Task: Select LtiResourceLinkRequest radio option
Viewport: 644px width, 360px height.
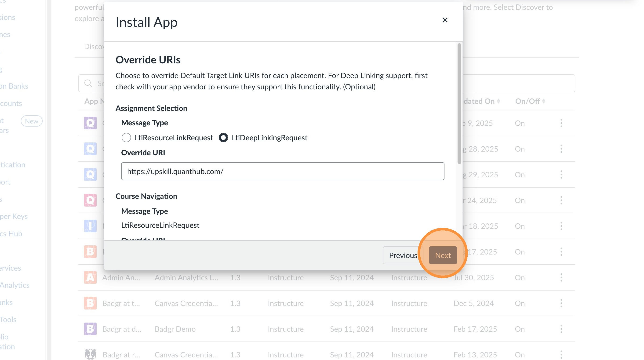Action: click(x=126, y=138)
